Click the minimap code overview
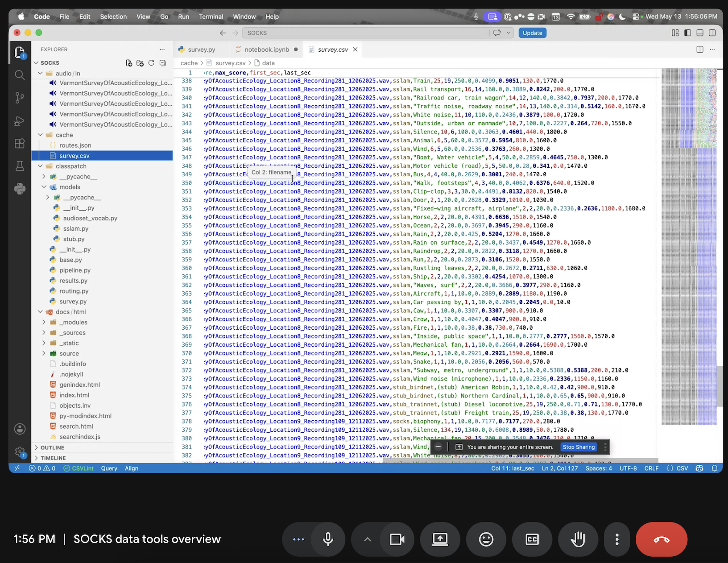This screenshot has width=728, height=563. [x=689, y=247]
